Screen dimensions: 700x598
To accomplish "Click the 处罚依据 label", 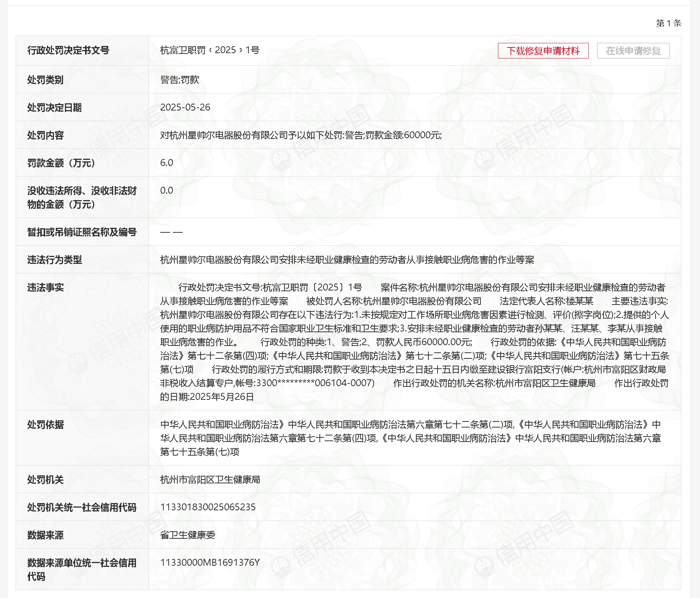I will click(x=45, y=424).
